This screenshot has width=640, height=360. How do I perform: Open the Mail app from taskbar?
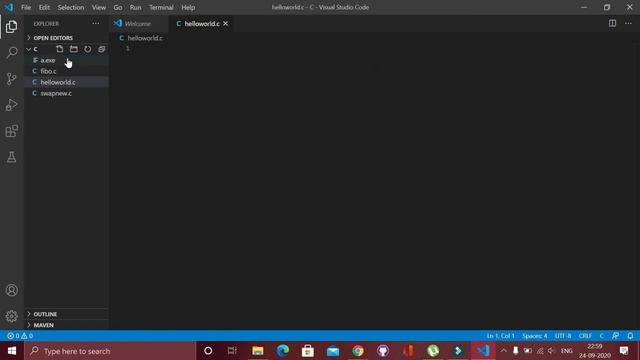(333, 351)
